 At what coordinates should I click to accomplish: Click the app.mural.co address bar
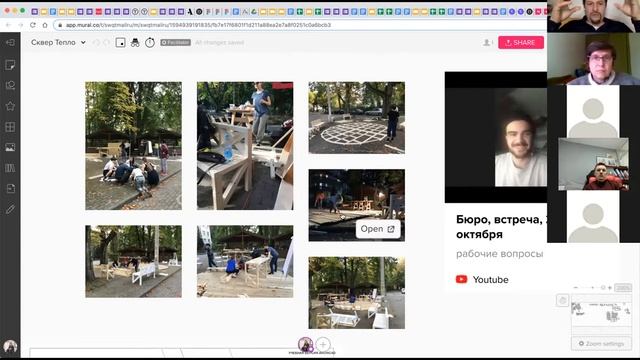click(x=300, y=25)
